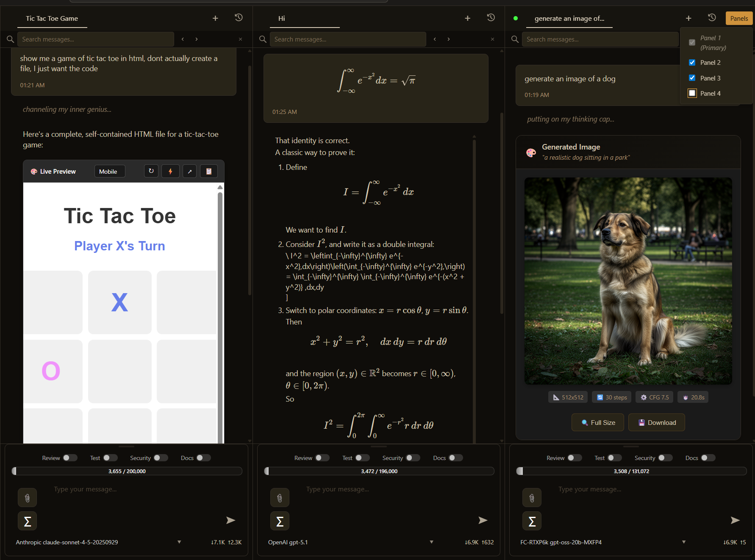Add a new chat in the Tic Tac Toe panel
Image resolution: width=755 pixels, height=560 pixels.
click(215, 18)
